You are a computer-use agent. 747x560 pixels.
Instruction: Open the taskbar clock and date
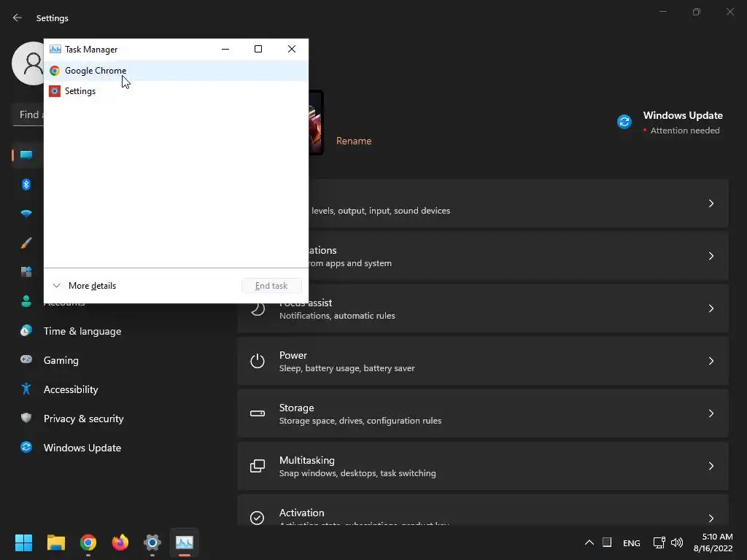(x=713, y=542)
